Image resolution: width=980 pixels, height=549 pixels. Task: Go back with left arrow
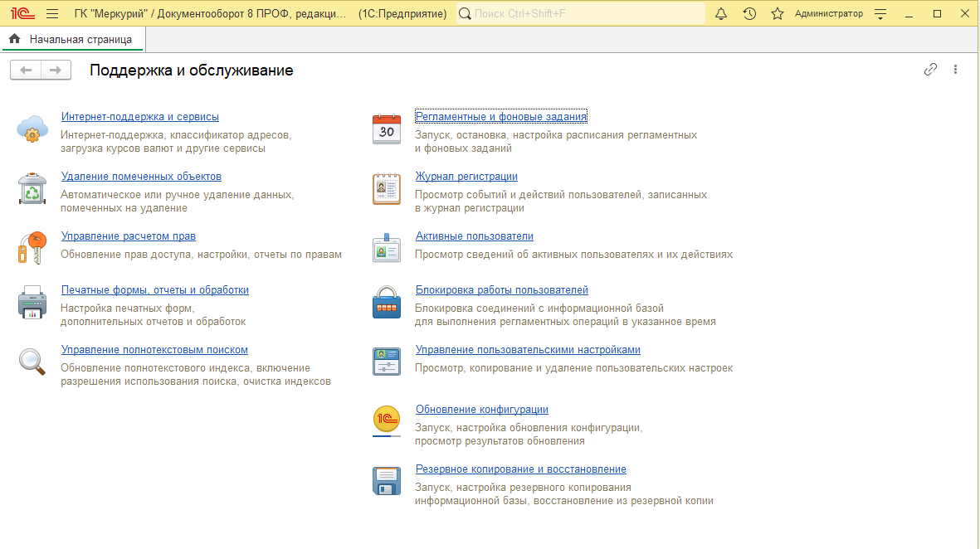[x=26, y=70]
